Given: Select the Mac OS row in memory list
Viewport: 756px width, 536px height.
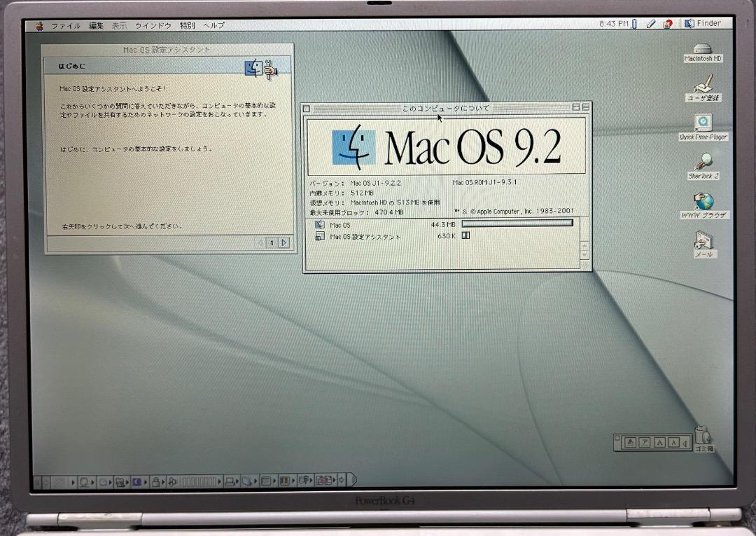Looking at the screenshot, I should 442,224.
